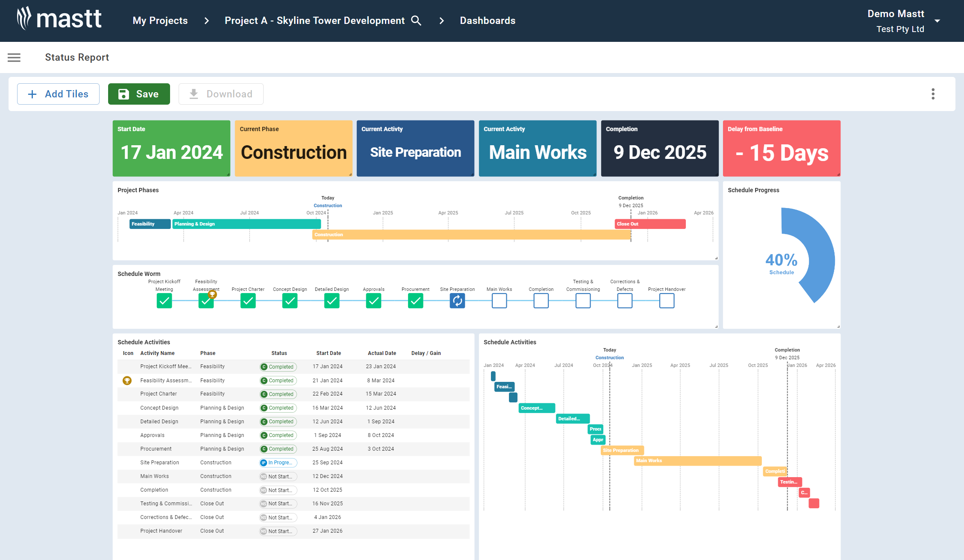This screenshot has width=964, height=560.
Task: Select the Procurement activity row name
Action: [156, 449]
